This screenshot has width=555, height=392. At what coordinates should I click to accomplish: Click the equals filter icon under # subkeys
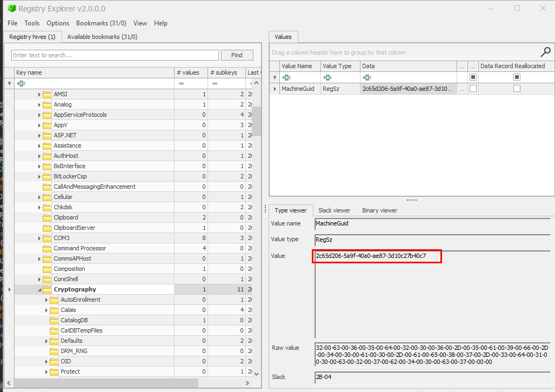tap(215, 84)
